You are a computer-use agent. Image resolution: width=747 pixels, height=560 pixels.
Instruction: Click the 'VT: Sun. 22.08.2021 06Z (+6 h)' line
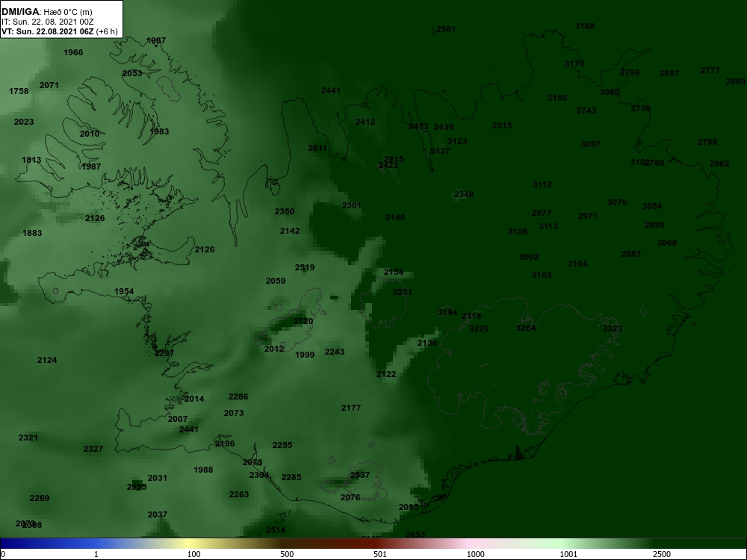(x=59, y=31)
